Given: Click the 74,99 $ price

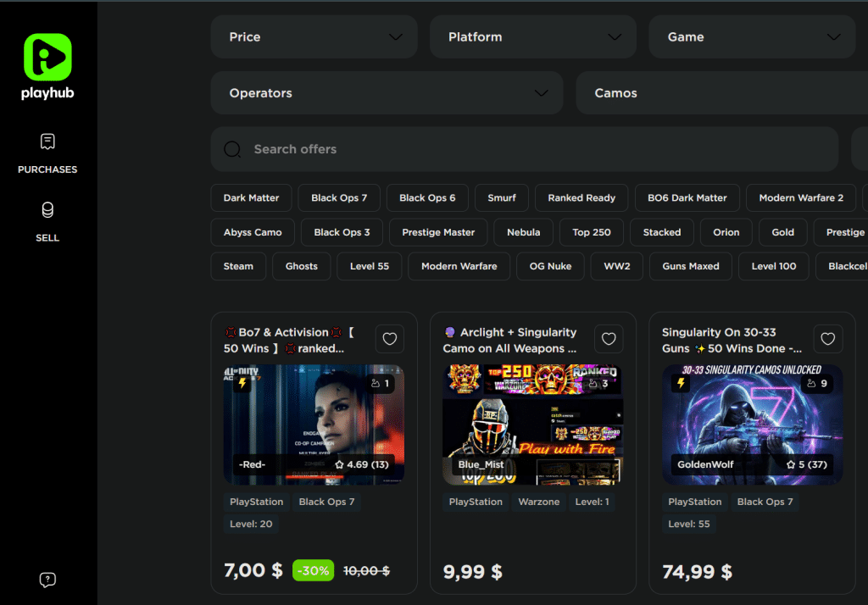Looking at the screenshot, I should [697, 572].
